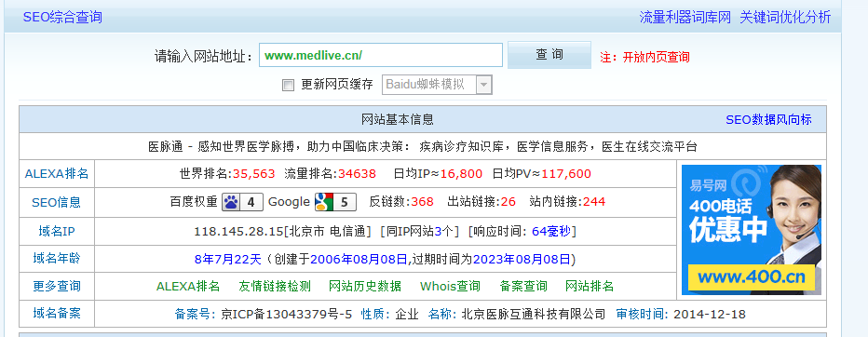The height and width of the screenshot is (337, 868).
Task: Click the 医脉通 site title description
Action: tap(423, 147)
